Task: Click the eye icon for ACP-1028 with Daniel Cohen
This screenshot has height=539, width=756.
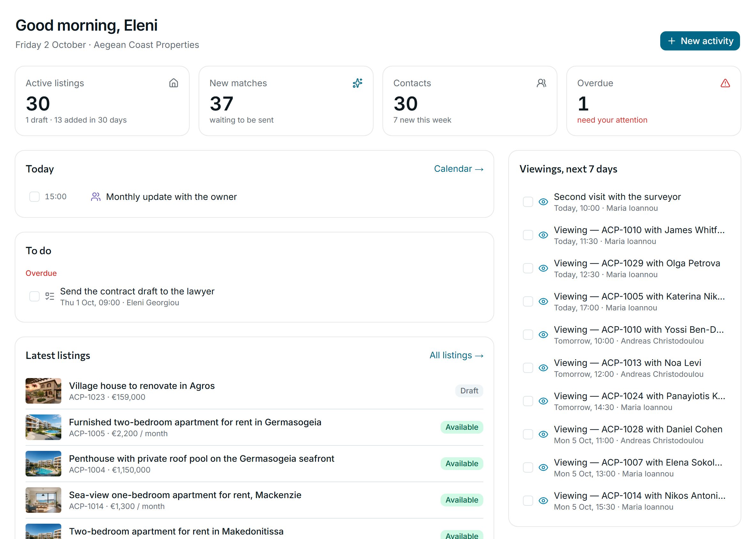Action: [x=543, y=434]
